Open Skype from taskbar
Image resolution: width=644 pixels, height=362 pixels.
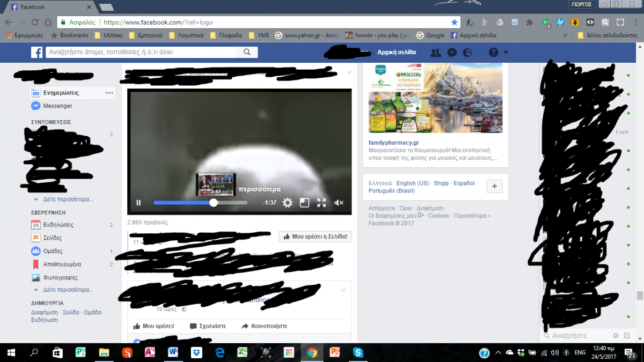(x=358, y=353)
